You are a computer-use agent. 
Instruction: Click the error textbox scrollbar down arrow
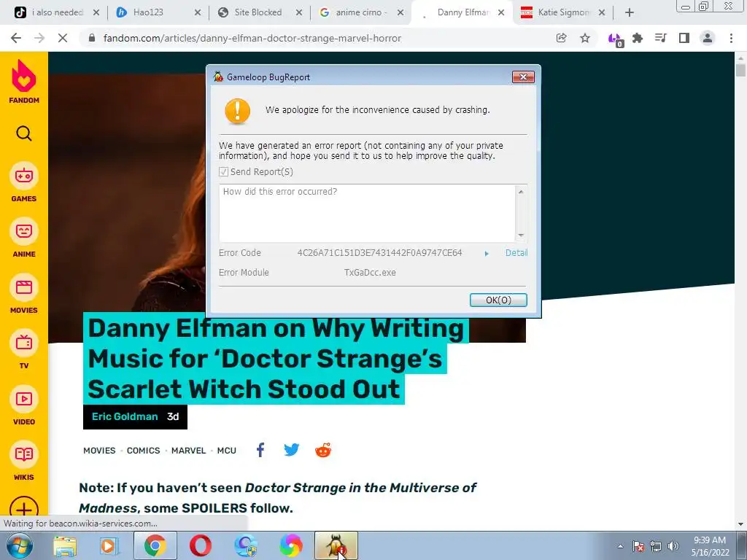(x=521, y=236)
